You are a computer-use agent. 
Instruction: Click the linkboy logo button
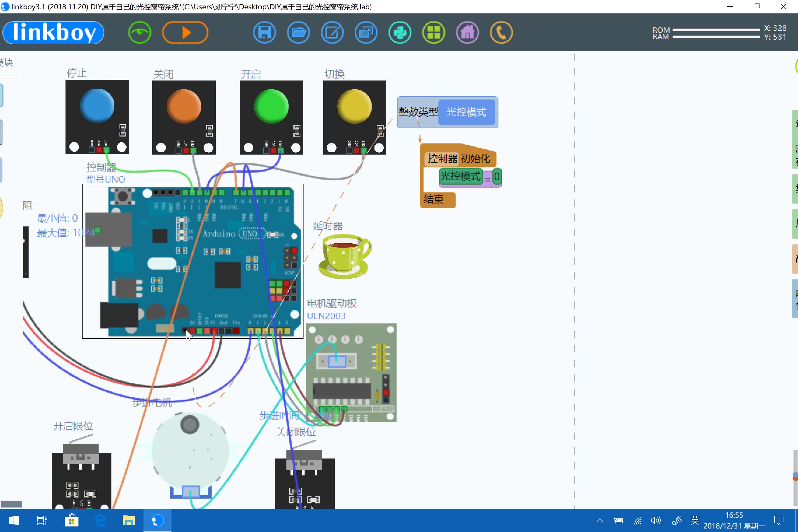coord(53,33)
